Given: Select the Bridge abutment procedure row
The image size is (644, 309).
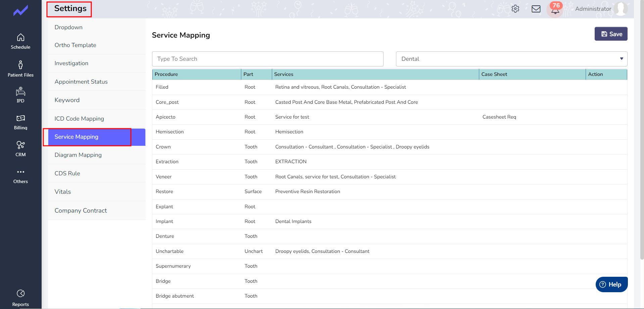Looking at the screenshot, I should pos(390,296).
